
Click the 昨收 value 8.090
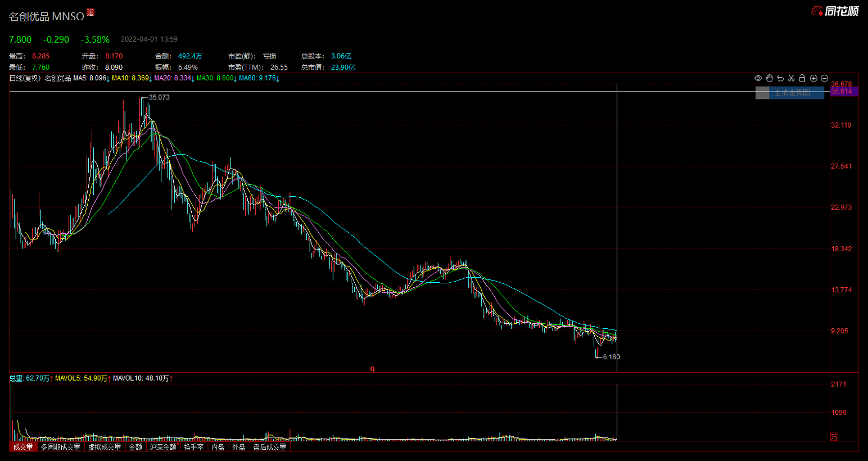tap(114, 67)
